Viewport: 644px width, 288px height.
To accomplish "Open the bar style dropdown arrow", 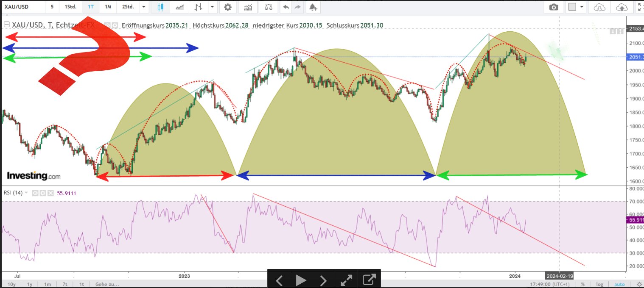I will pos(212,7).
